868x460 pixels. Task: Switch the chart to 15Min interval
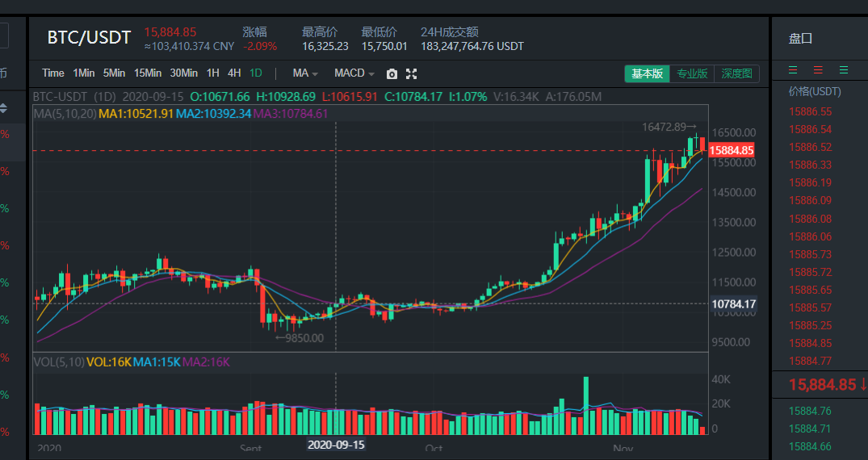148,73
